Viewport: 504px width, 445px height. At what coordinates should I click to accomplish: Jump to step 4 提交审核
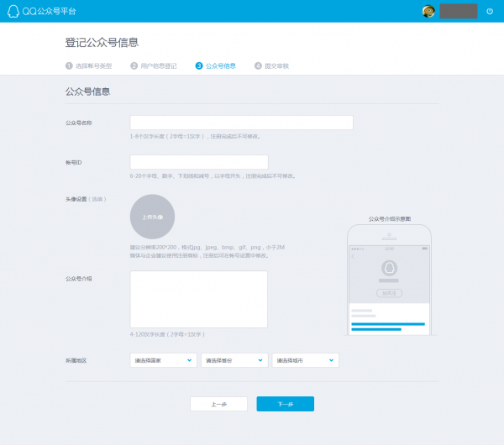pyautogui.click(x=272, y=65)
